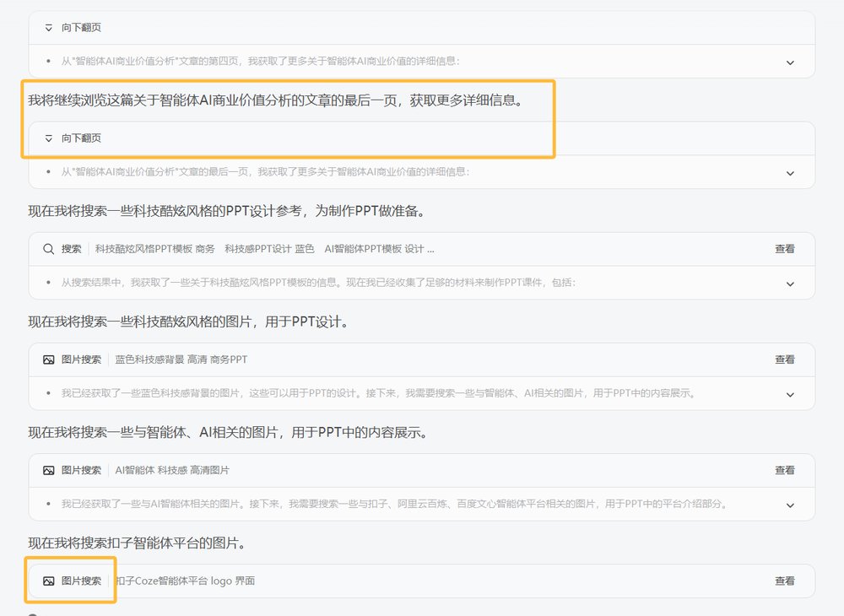Click the AI智能体 科技感 高清图片 query text
This screenshot has height=616, width=844.
pyautogui.click(x=172, y=470)
